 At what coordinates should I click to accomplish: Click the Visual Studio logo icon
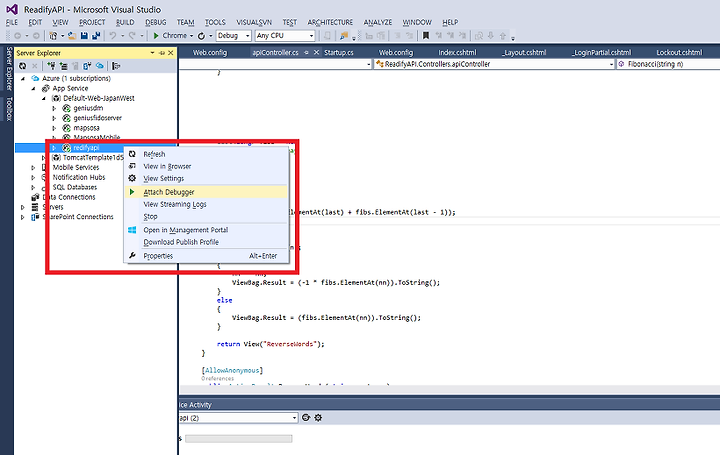(12, 9)
